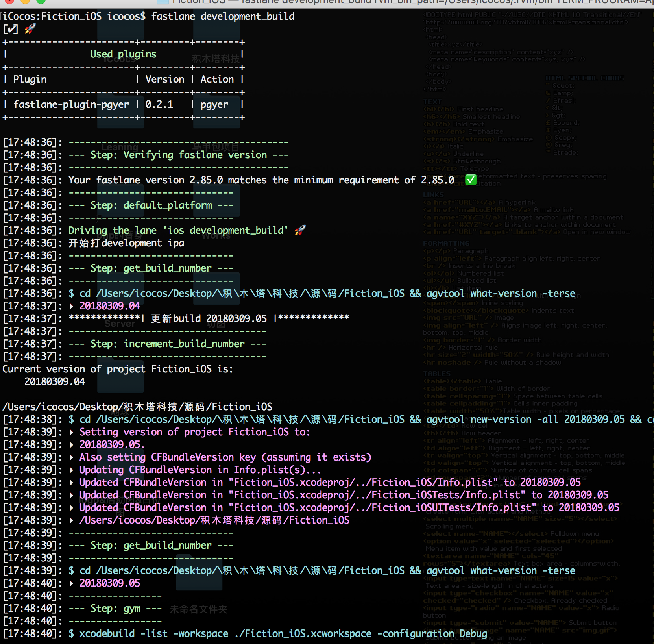Click the 'Updating CFBundleVersion in Info.plist(s)...' line

(x=200, y=470)
